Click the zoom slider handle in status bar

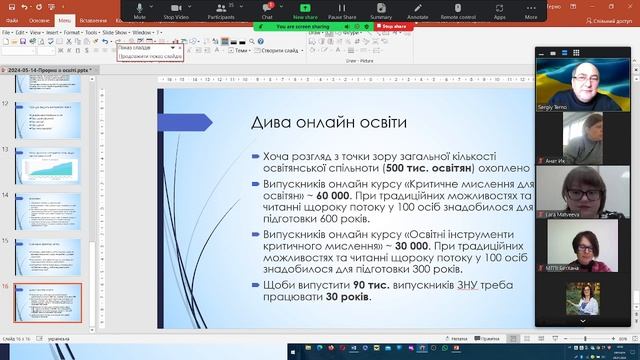pos(585,339)
